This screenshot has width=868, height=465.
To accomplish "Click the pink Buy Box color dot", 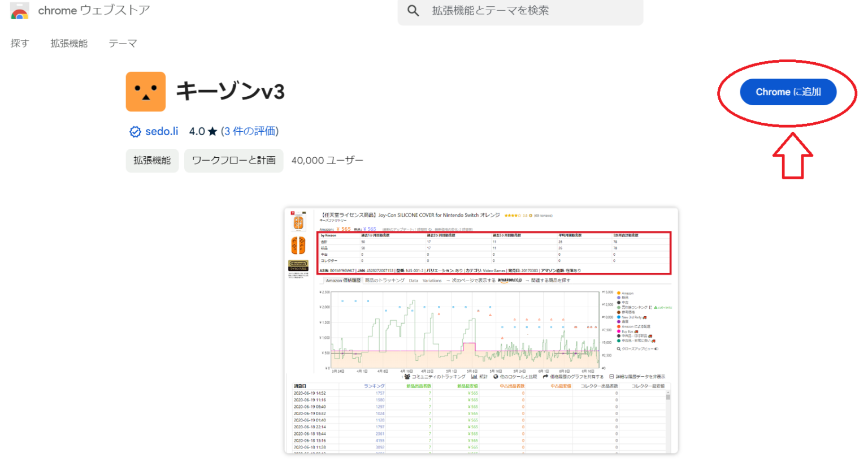I will point(619,331).
